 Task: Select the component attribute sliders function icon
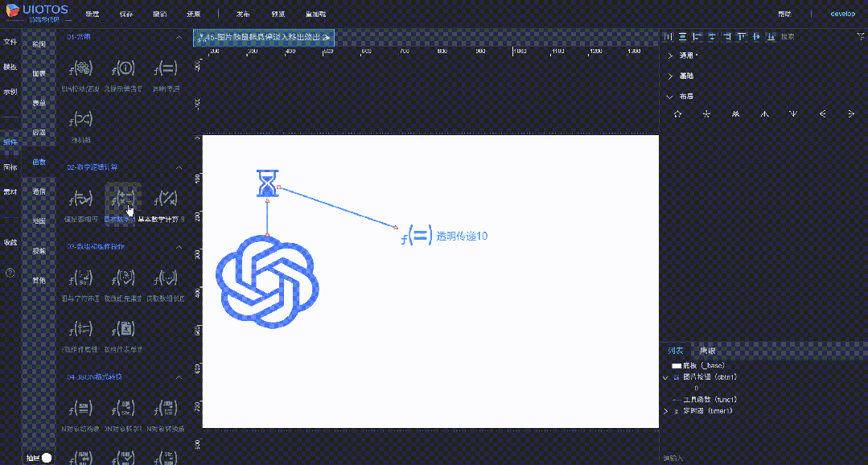click(80, 330)
